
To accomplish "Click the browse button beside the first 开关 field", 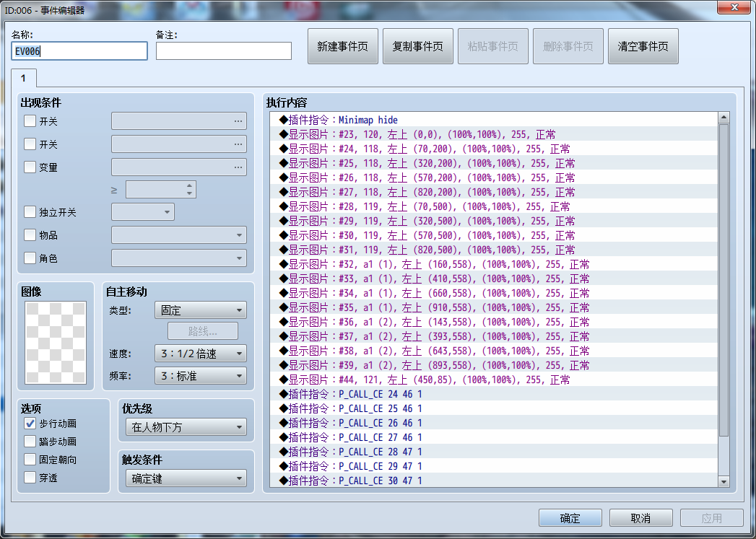I will coord(238,120).
